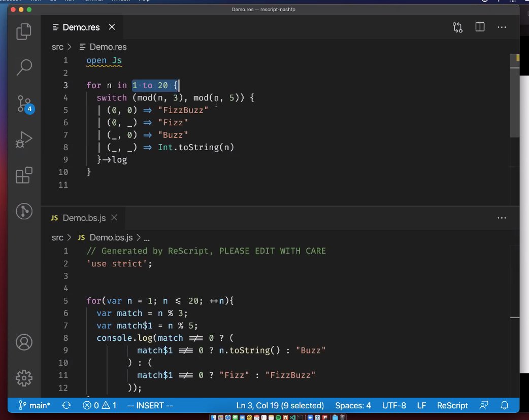Screen dimensions: 529x420
Task: Click the 'open Js' line in Demo.res
Action: 104,60
